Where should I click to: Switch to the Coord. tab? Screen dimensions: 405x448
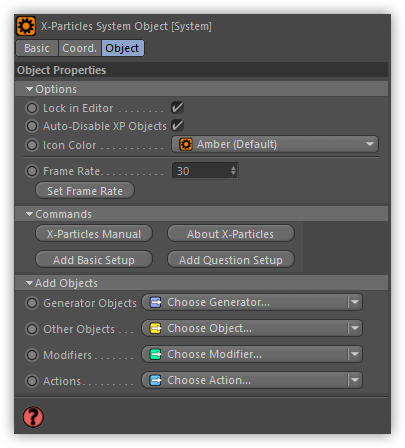[80, 48]
